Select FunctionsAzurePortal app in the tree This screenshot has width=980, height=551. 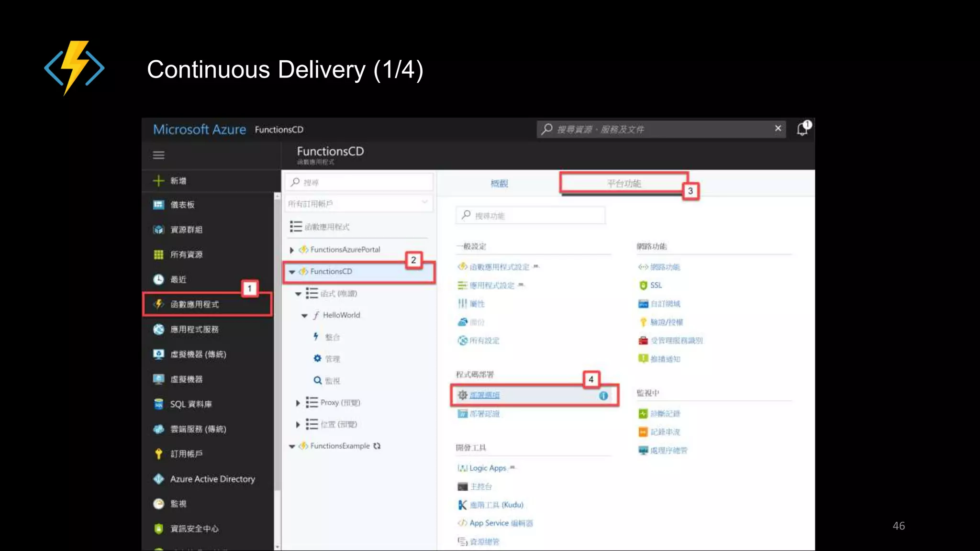(x=345, y=250)
